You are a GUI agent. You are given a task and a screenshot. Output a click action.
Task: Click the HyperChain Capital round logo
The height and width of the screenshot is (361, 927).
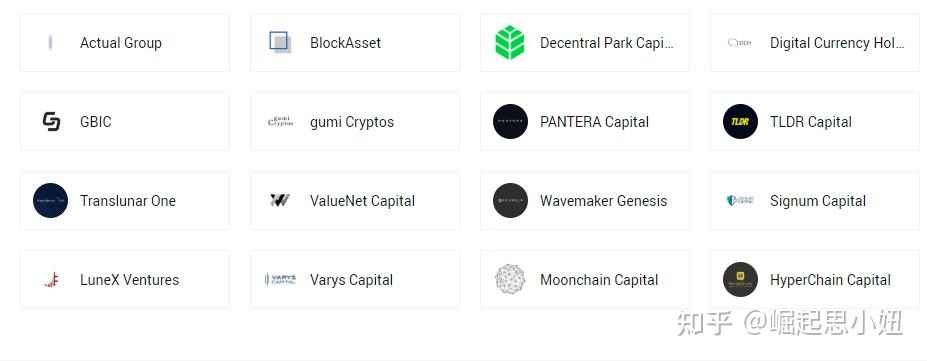pos(740,279)
